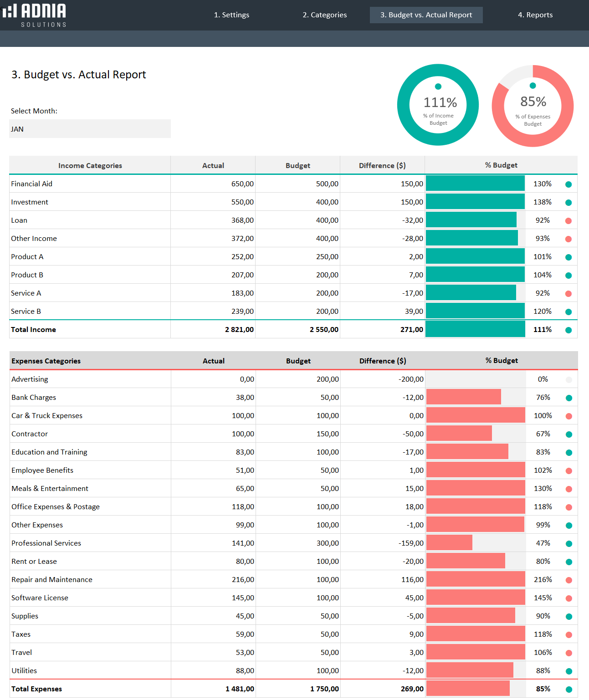Toggle the status indicator next to Investment

click(568, 202)
